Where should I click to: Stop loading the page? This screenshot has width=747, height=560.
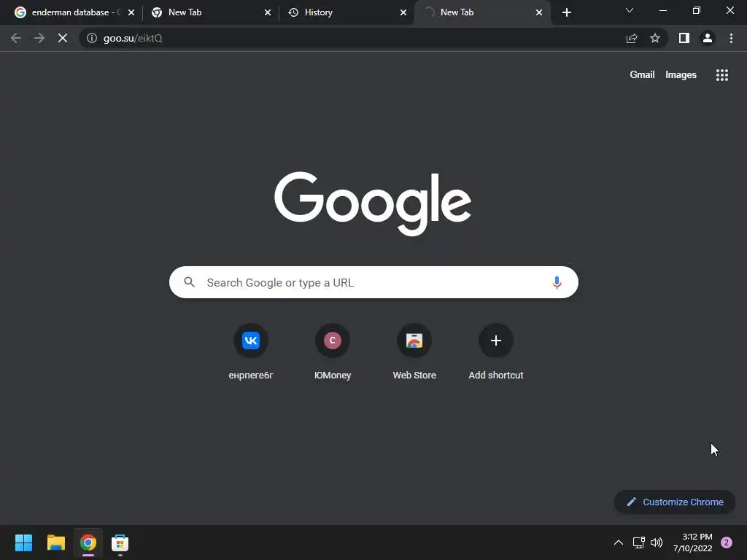(x=63, y=38)
